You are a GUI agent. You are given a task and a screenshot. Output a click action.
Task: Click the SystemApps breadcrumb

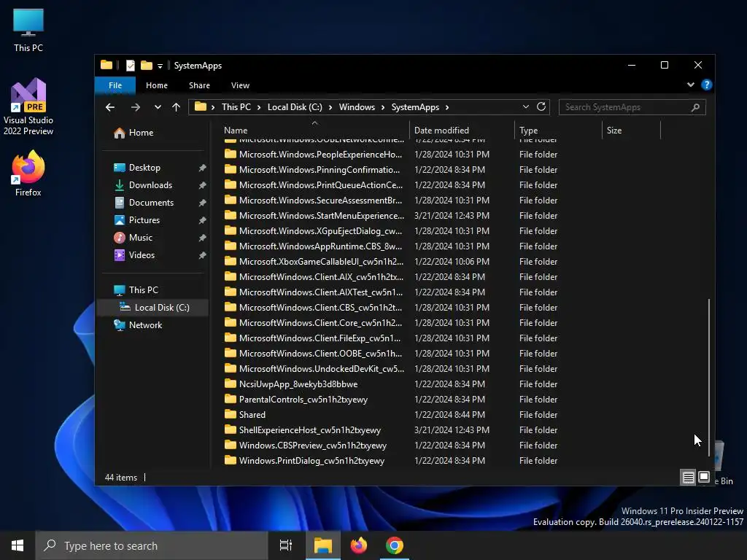(415, 107)
